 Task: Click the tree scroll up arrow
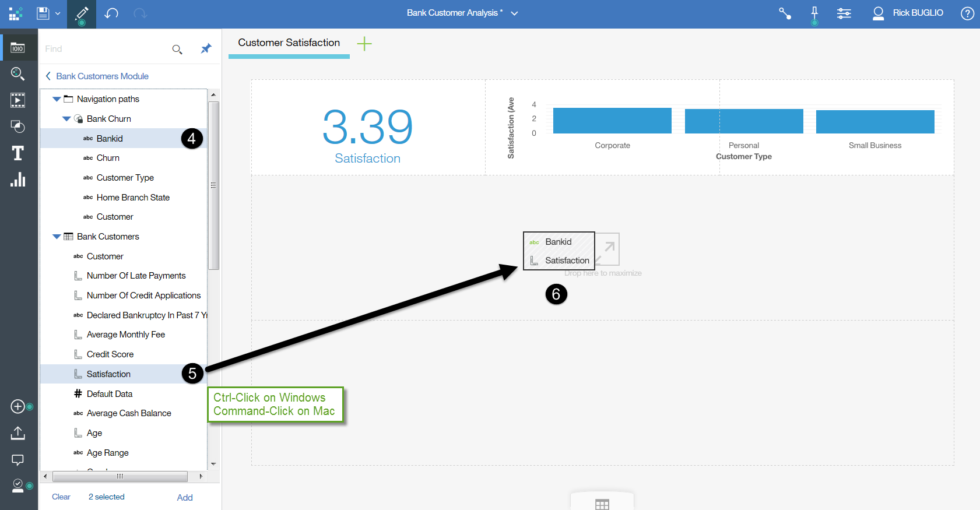(x=213, y=94)
